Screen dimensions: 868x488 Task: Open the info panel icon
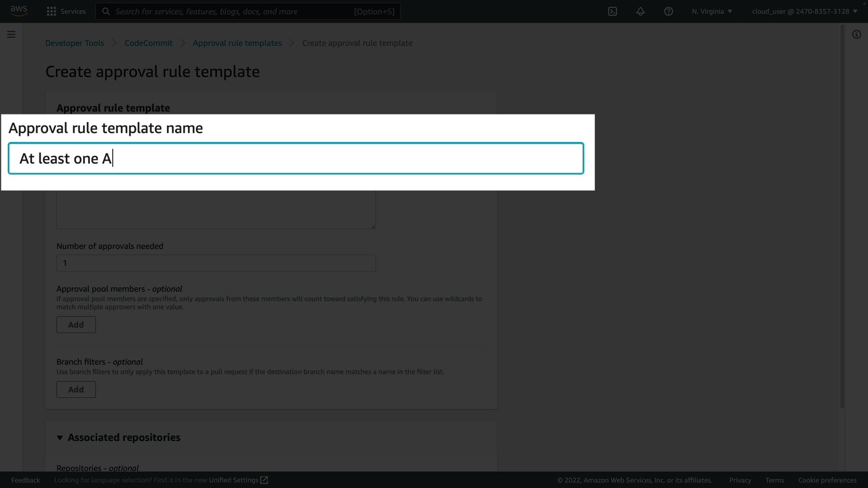[x=856, y=34]
